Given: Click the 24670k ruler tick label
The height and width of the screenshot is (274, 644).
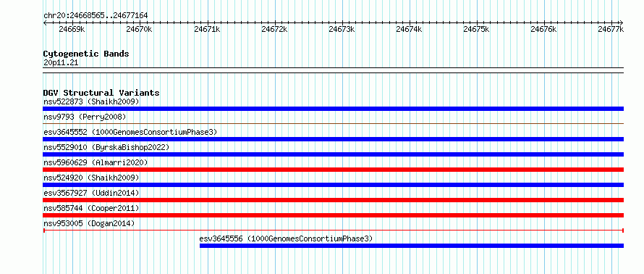Looking at the screenshot, I should 139,29.
